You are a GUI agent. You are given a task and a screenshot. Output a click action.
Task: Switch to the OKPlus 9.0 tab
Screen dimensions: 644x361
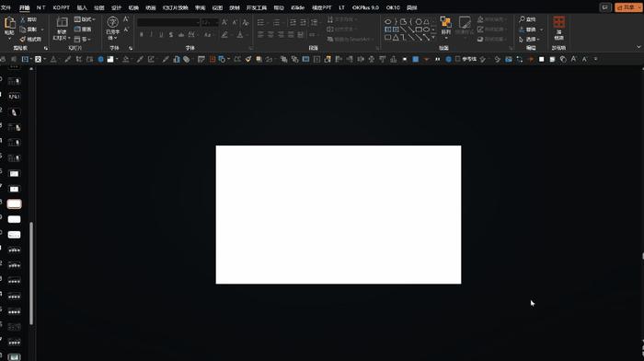[x=365, y=7]
